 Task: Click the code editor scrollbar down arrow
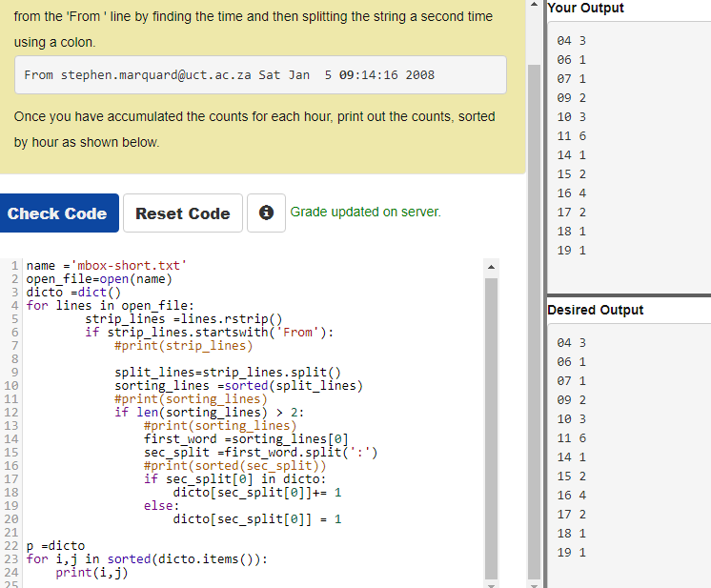(491, 584)
